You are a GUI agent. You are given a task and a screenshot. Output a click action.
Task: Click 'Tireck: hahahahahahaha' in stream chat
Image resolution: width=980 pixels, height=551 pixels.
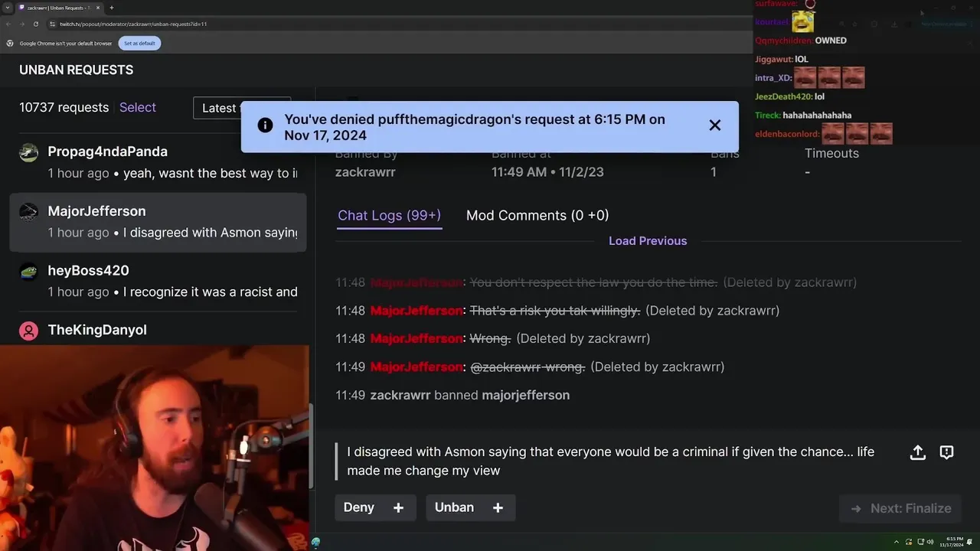pyautogui.click(x=803, y=116)
